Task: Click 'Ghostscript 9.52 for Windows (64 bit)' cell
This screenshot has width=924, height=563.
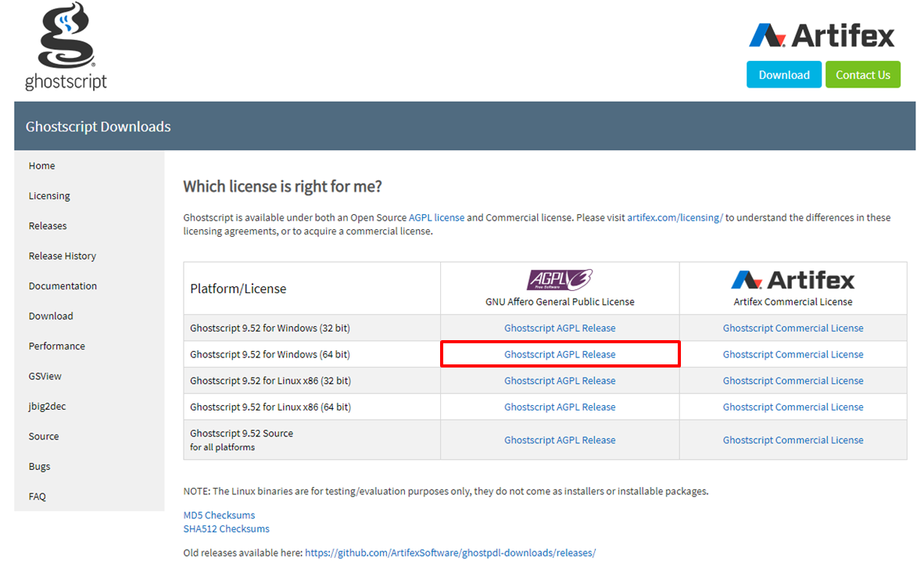Action: tap(312, 354)
